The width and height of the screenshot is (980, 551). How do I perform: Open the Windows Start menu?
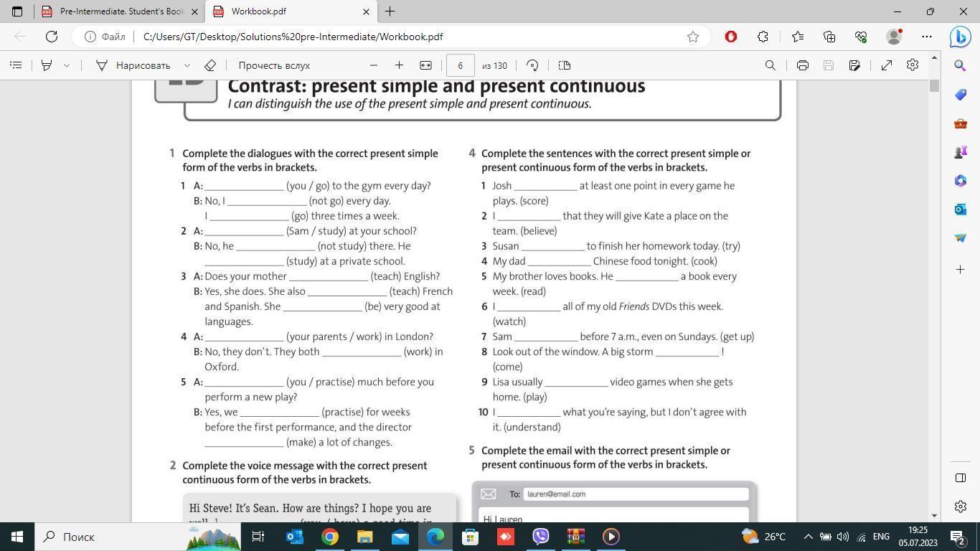[x=17, y=537]
